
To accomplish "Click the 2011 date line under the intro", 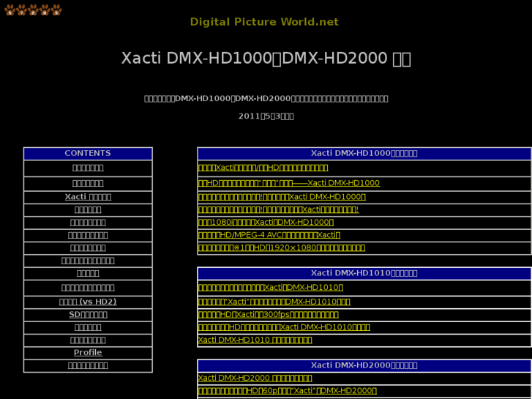I will (266, 116).
